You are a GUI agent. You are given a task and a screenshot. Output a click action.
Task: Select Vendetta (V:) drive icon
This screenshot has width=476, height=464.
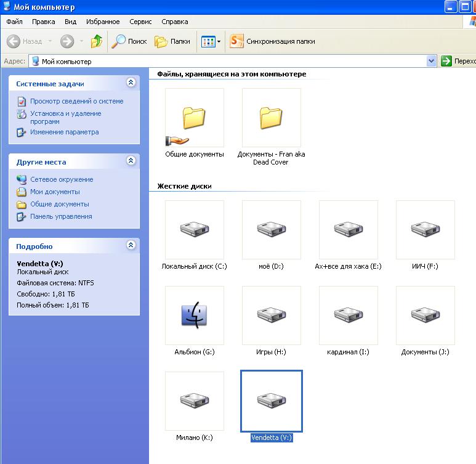(x=272, y=401)
